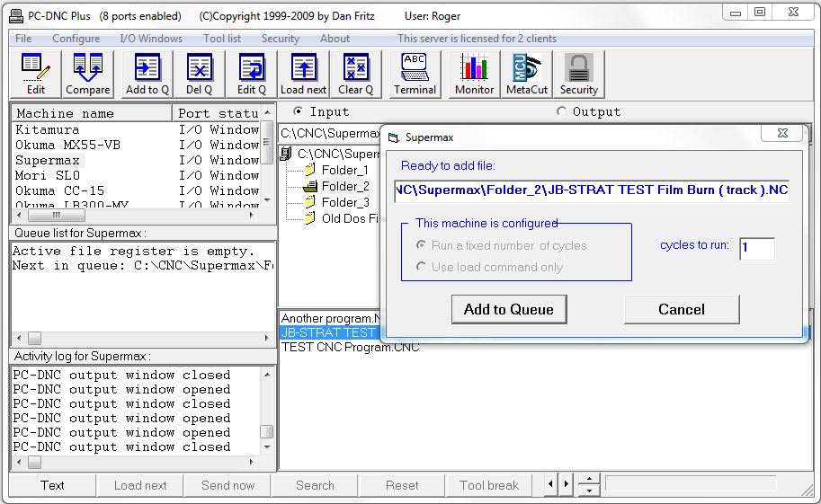Click the Compare files toolbar icon

pyautogui.click(x=88, y=75)
